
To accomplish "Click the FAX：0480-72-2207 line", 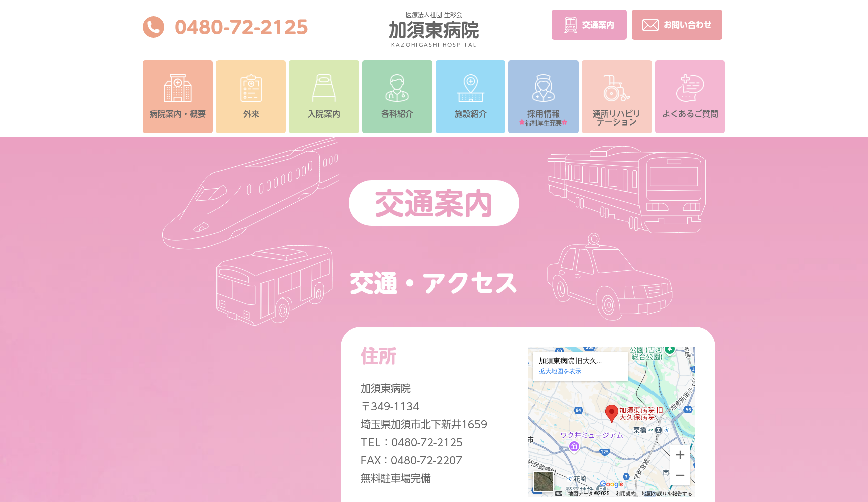I will [x=411, y=460].
